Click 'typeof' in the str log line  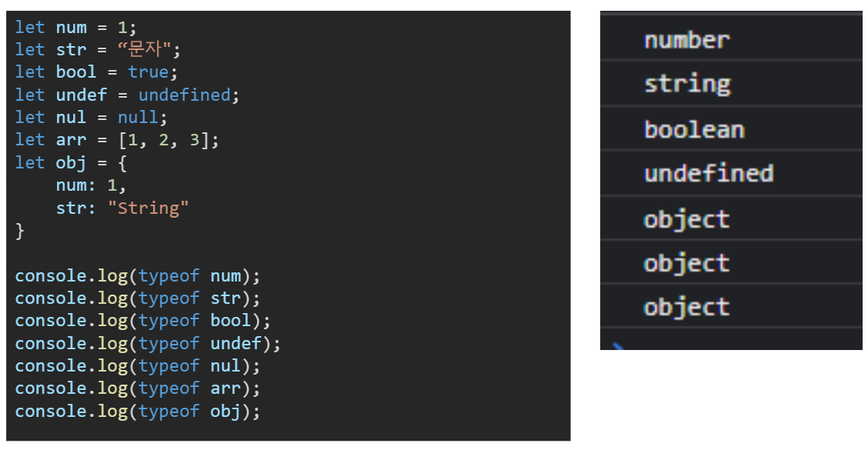click(x=169, y=298)
